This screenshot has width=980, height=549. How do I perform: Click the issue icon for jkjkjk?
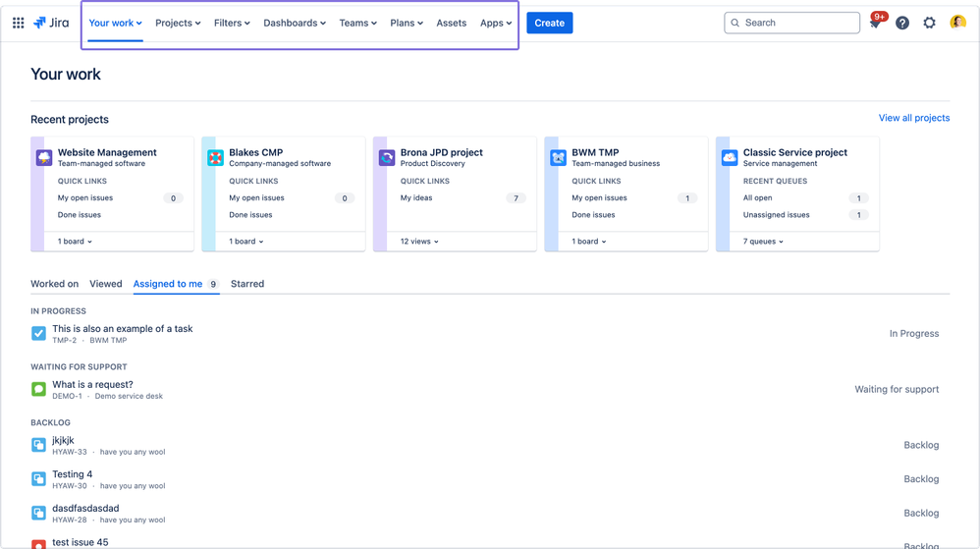[x=38, y=445]
